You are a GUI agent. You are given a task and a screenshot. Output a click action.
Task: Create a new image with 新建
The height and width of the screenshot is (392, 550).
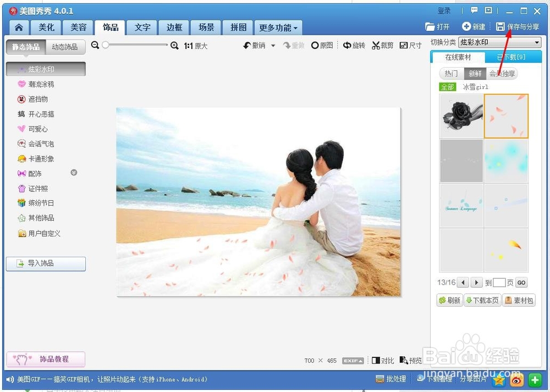pos(474,26)
